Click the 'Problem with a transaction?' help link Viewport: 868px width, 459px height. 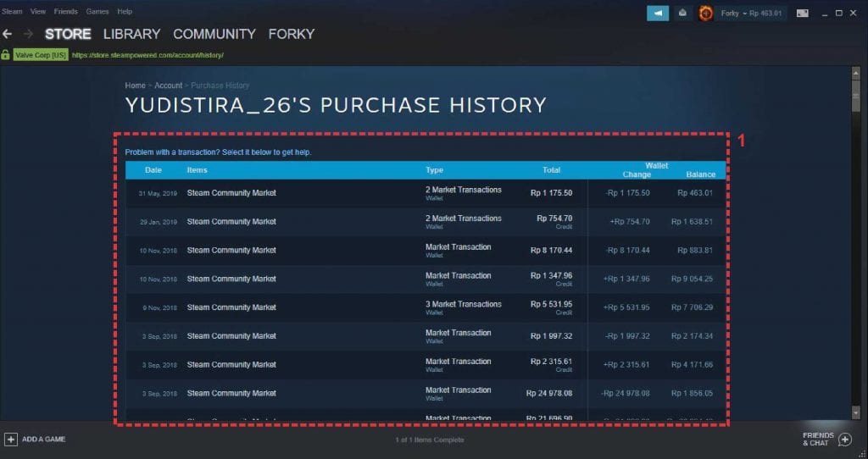point(218,152)
